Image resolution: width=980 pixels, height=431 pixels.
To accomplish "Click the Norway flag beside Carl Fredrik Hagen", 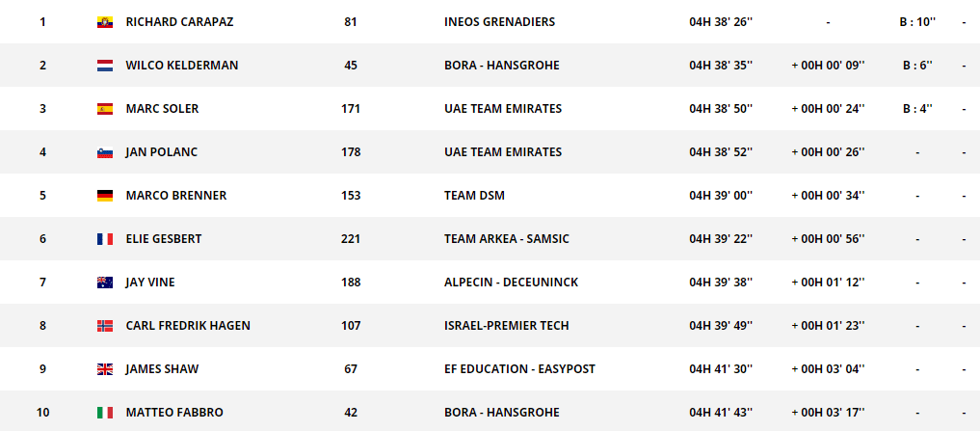I will tap(105, 326).
